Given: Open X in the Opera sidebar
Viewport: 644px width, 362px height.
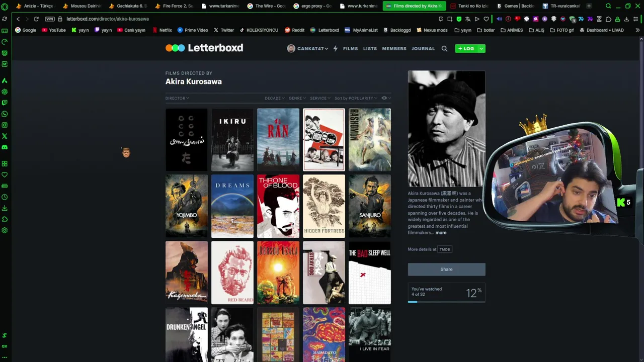Looking at the screenshot, I should point(5,136).
